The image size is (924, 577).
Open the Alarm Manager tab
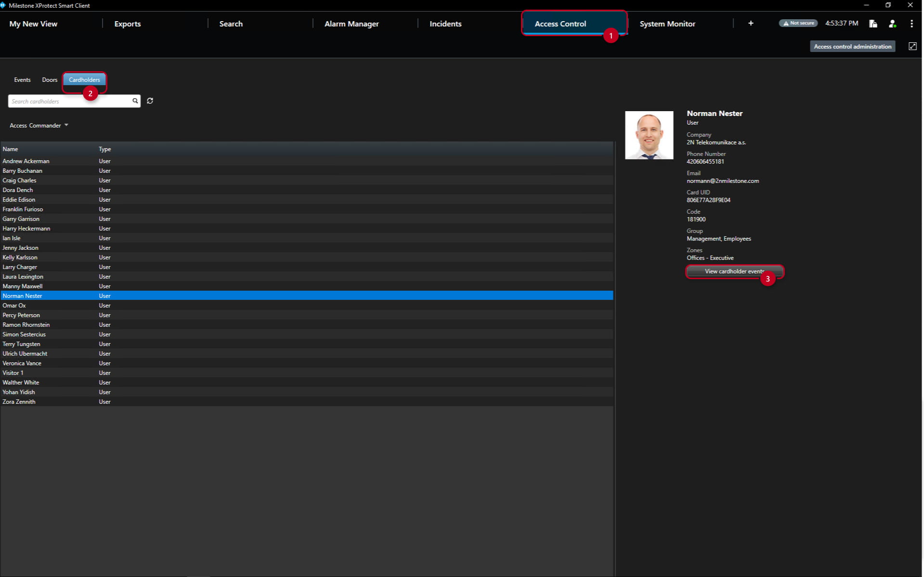pos(351,24)
